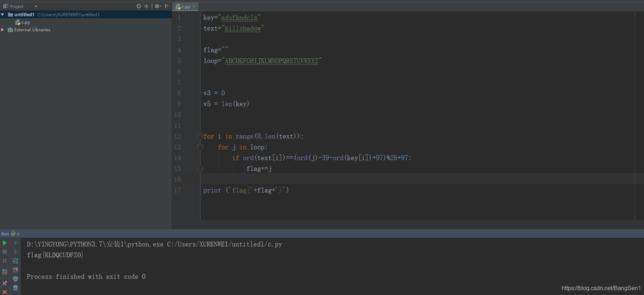Click the restore layout icon in Run panel
Viewport: 644px width, 295px height.
click(x=5, y=272)
